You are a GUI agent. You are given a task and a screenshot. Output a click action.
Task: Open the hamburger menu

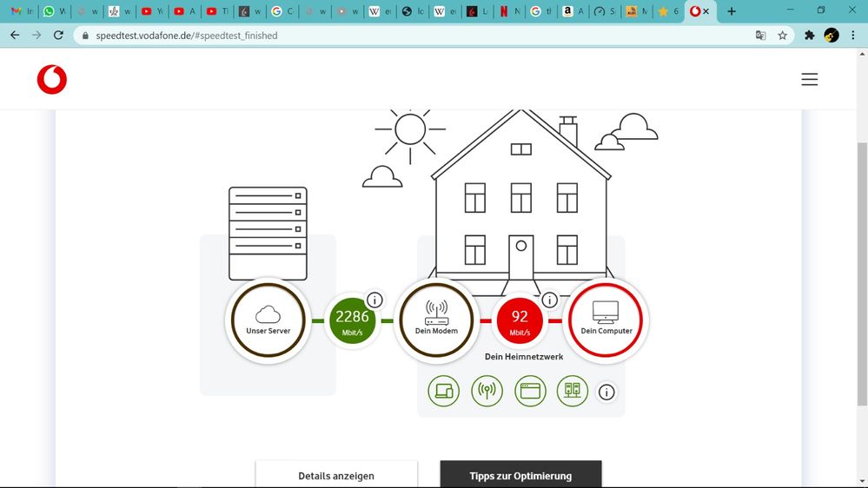click(x=809, y=79)
